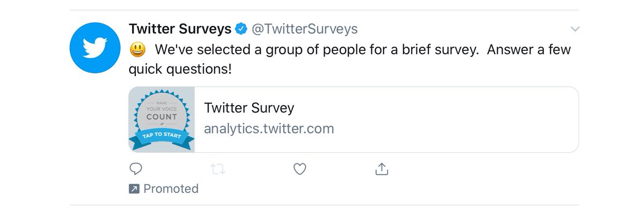Tap the reply speech bubble icon

pyautogui.click(x=136, y=169)
